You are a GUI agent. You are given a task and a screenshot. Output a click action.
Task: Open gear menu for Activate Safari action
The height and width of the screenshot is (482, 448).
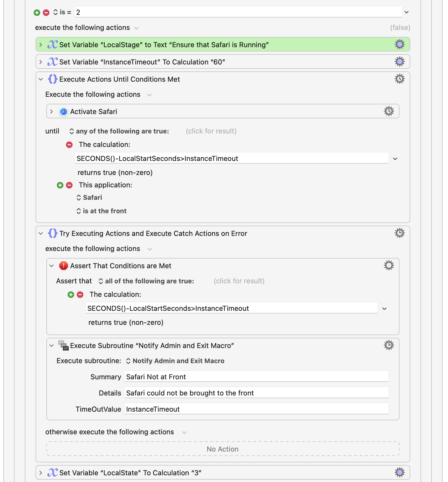pos(389,111)
